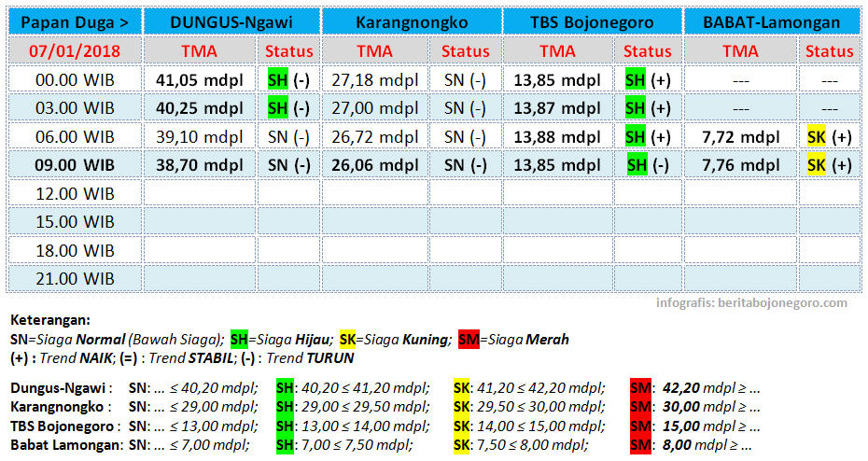This screenshot has height=461, width=868.
Task: Click the 41,05 mdpl cell
Action: (x=197, y=79)
